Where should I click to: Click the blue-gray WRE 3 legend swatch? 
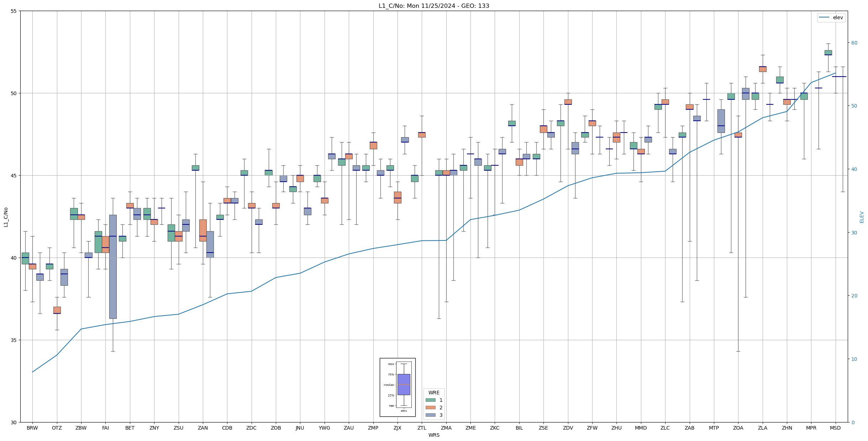coord(430,415)
